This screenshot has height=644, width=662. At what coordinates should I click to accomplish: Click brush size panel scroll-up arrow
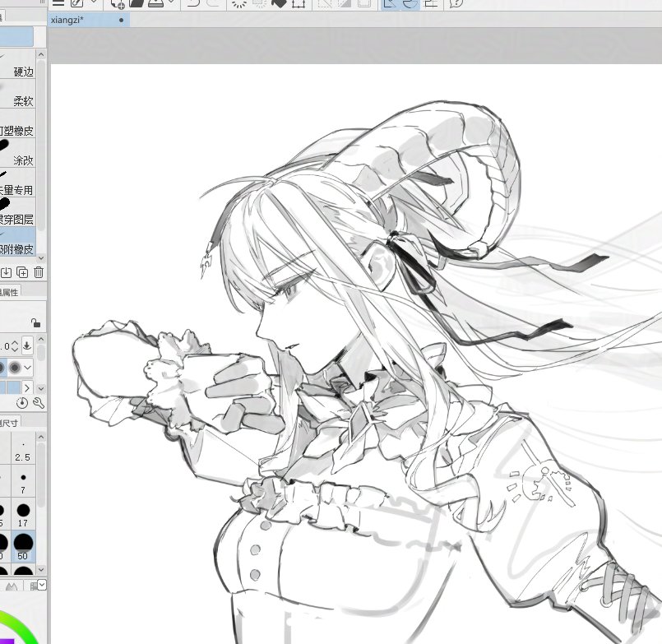tap(41, 437)
